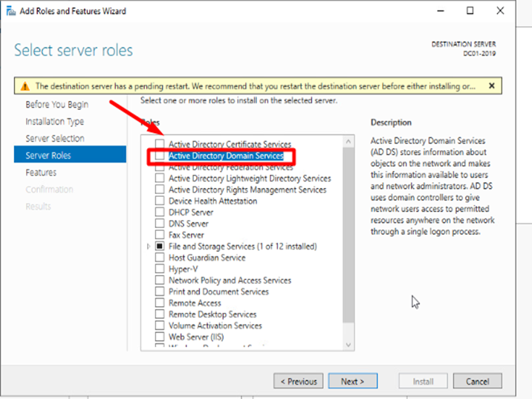This screenshot has height=399, width=532.
Task: Maximize the wizard window
Action: 470,11
